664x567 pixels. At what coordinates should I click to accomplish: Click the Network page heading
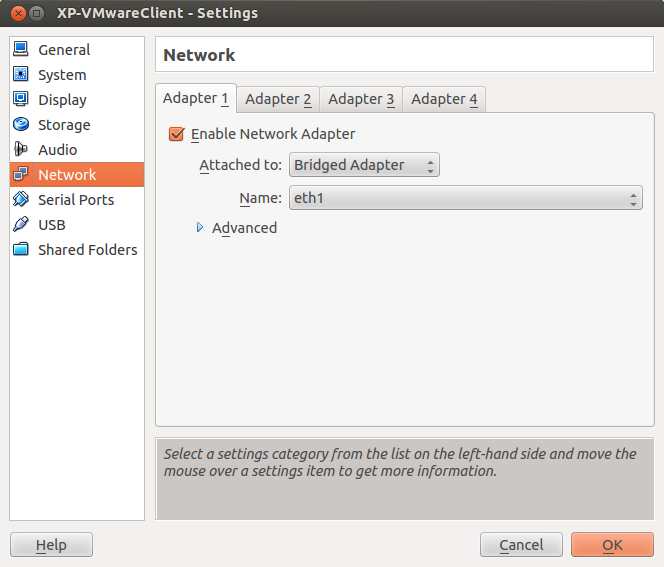pos(199,55)
